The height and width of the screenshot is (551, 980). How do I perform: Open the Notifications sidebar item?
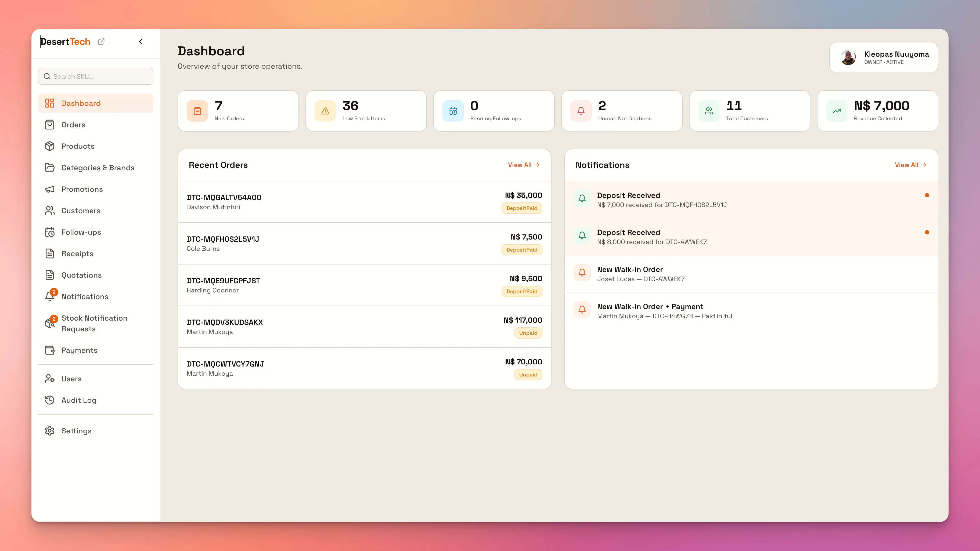coord(95,297)
